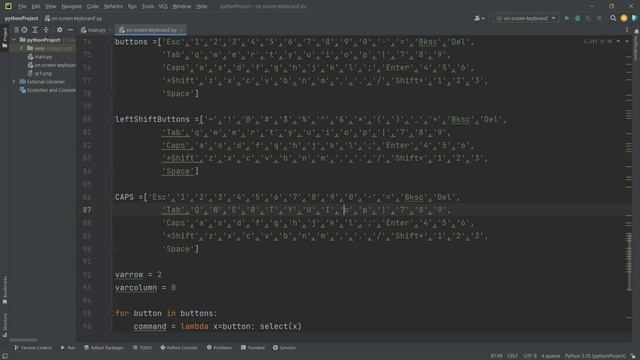Fold code at line 78 marker
Screen dimensions: 640x360
(x=111, y=93)
